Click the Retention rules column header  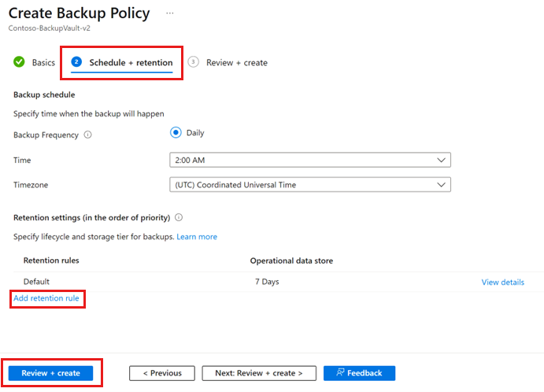51,261
